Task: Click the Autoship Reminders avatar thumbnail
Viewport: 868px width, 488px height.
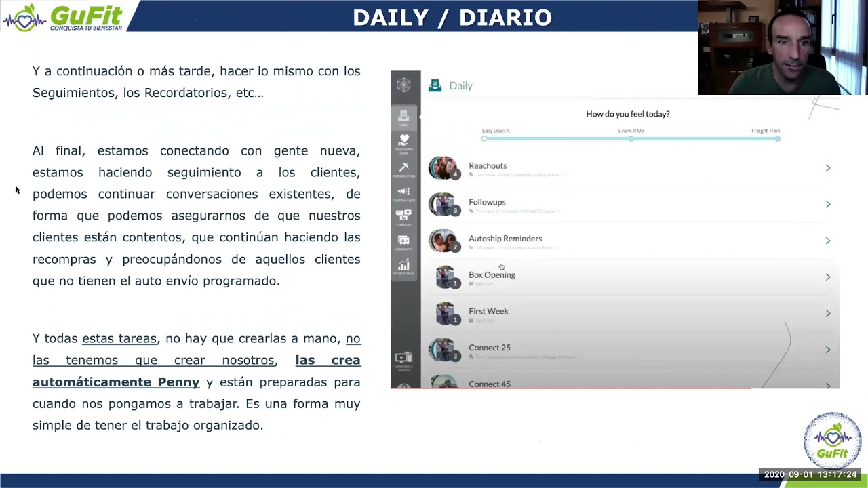Action: 443,241
